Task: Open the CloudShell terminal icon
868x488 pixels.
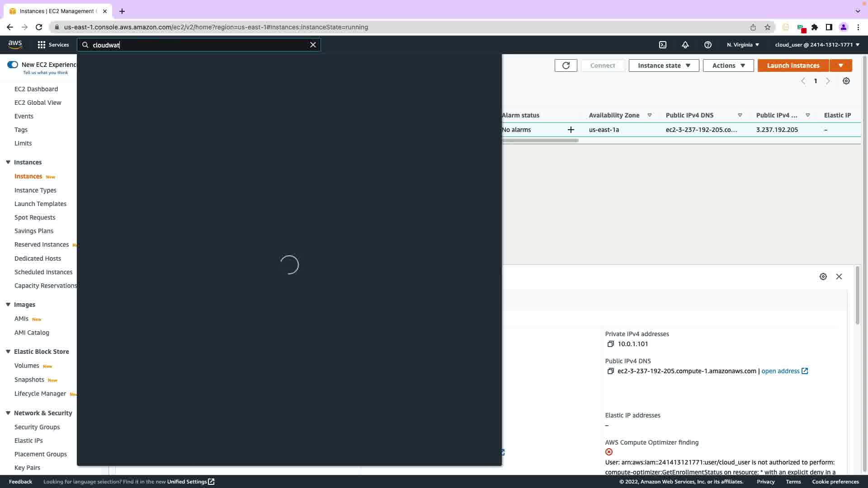Action: pos(663,45)
